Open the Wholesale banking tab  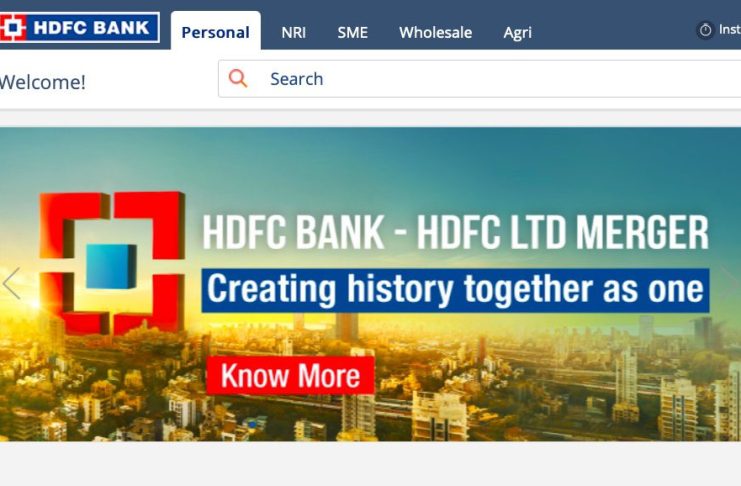coord(435,33)
